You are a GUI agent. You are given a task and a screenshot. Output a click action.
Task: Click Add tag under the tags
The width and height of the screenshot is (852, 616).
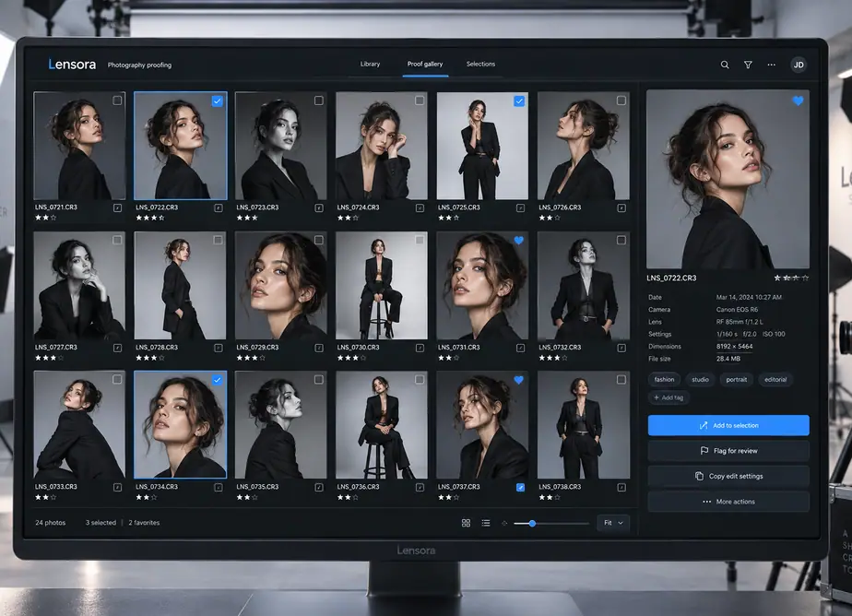click(669, 397)
